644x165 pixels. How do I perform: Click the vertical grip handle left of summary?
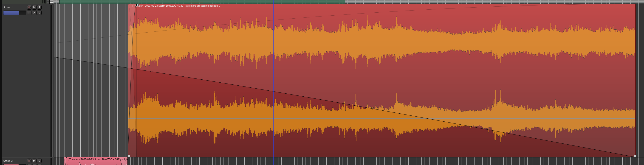tap(44, 2)
